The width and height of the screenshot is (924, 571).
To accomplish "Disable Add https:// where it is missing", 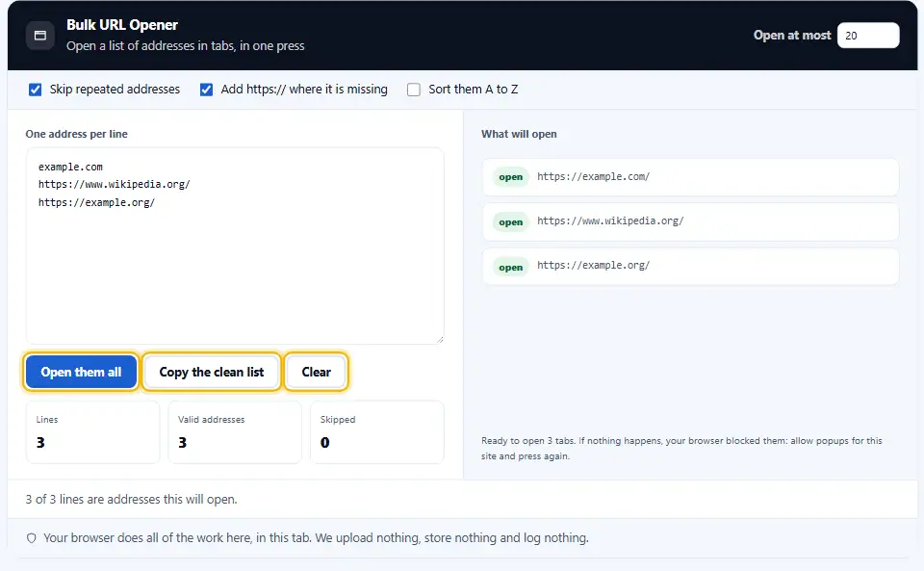I will coord(206,90).
